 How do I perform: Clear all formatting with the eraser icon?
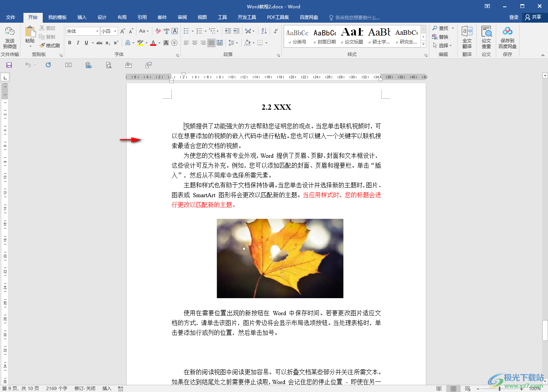(x=158, y=31)
